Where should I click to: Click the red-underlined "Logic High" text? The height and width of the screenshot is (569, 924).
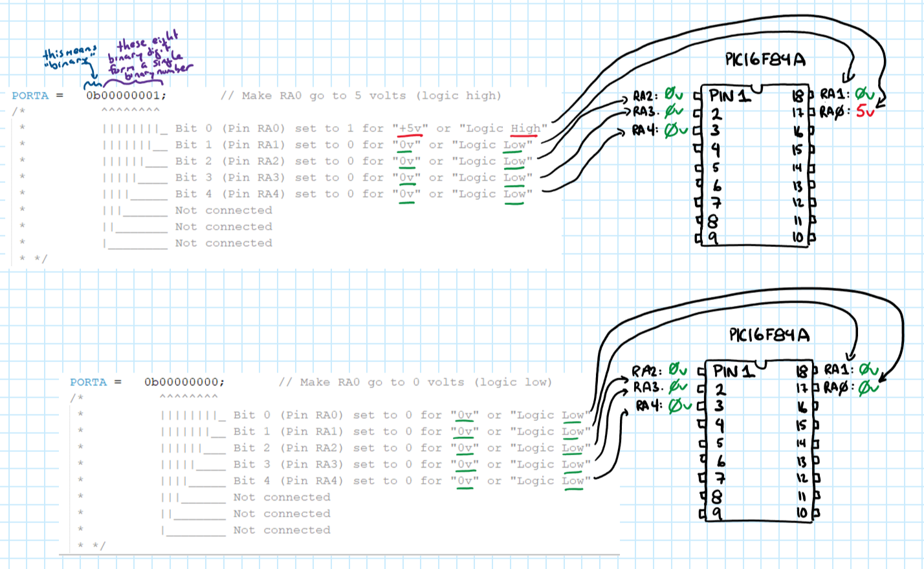pyautogui.click(x=503, y=128)
